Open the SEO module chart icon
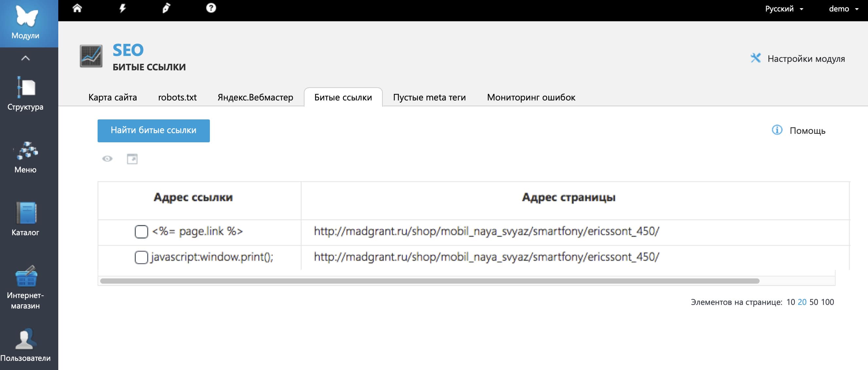The width and height of the screenshot is (868, 370). tap(91, 56)
